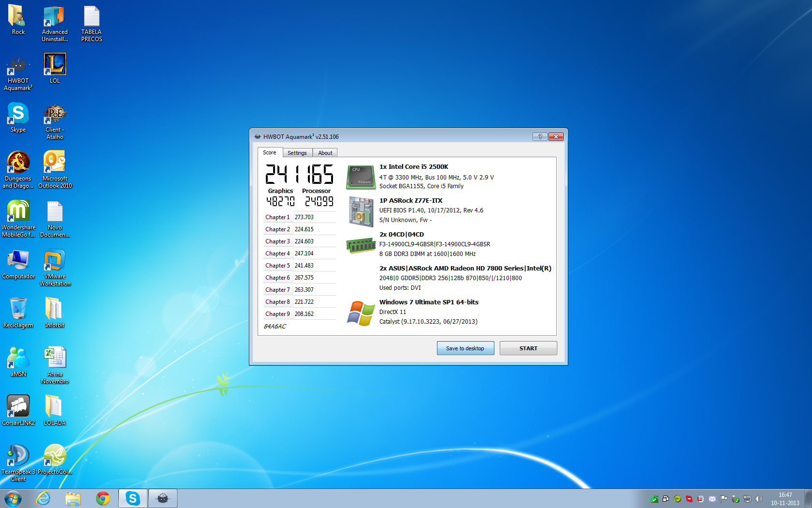The image size is (812, 508).
Task: Click the Processor score 24099
Action: click(319, 201)
